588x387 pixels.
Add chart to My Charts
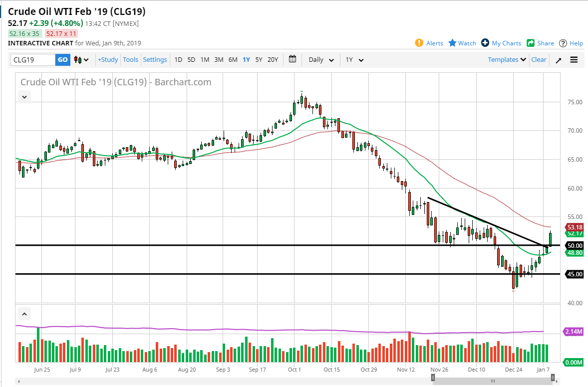click(x=501, y=43)
